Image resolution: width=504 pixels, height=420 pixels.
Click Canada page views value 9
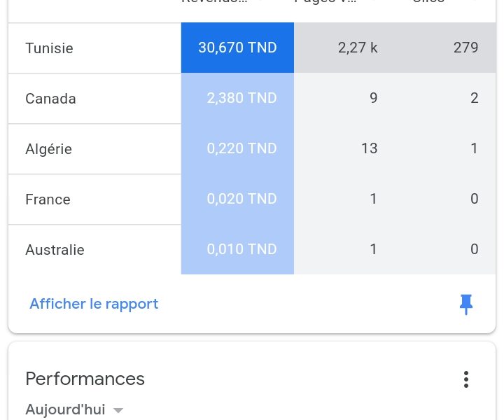[374, 98]
